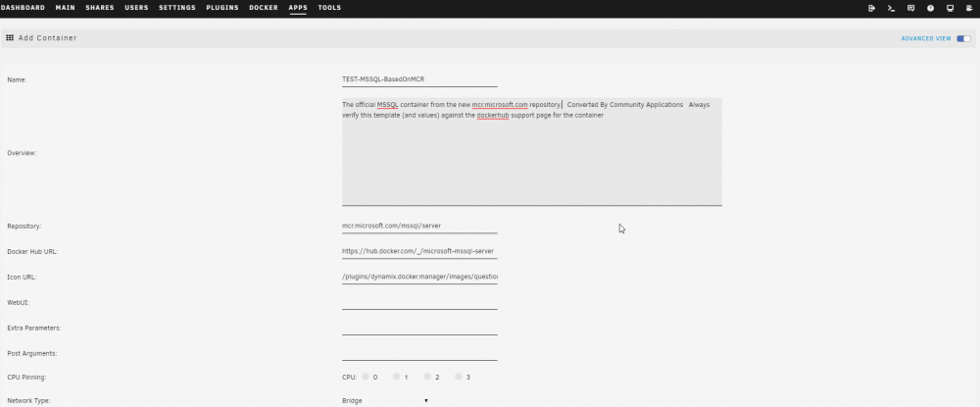This screenshot has height=407, width=980.
Task: Click the Docker Hub URL field
Action: 419,251
